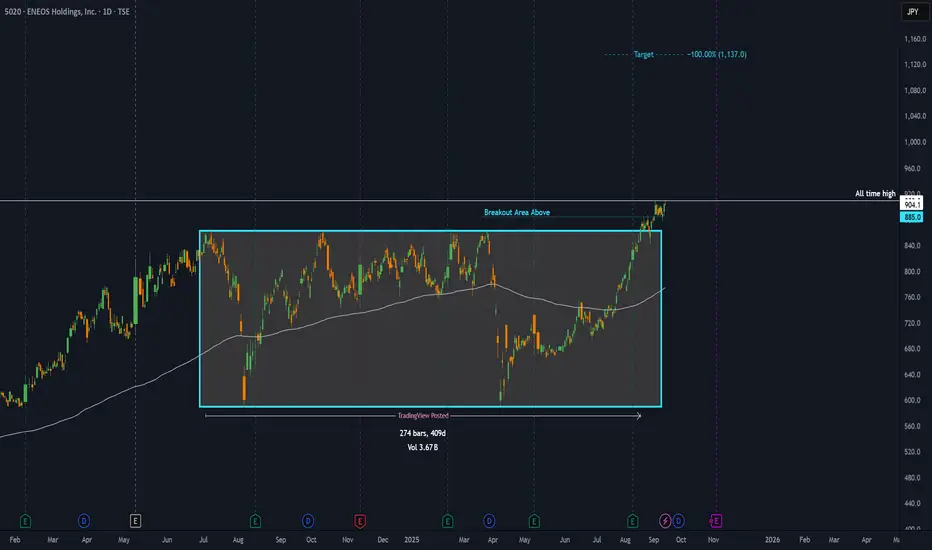
Task: Click the 2026 label on time axis
Action: 771,538
